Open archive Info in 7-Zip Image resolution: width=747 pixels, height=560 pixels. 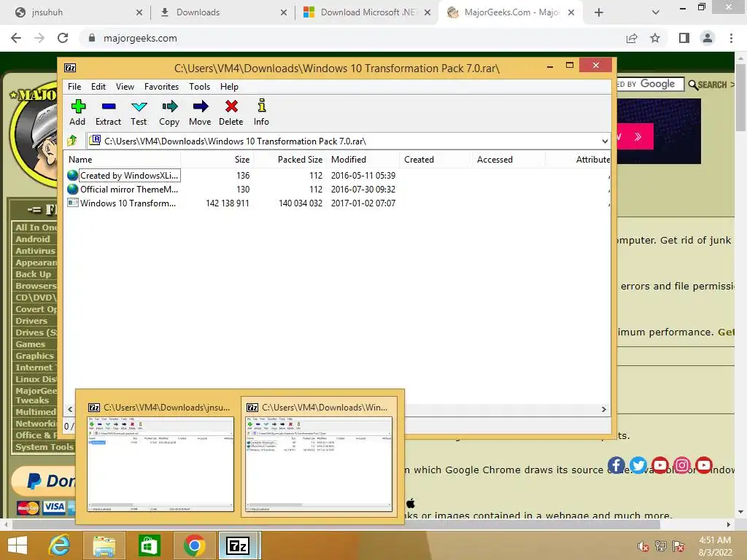pos(261,113)
